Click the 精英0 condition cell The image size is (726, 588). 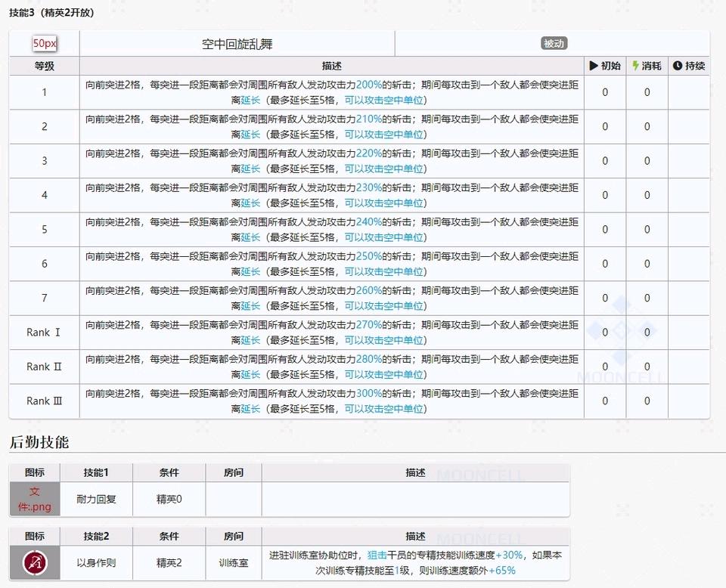169,499
